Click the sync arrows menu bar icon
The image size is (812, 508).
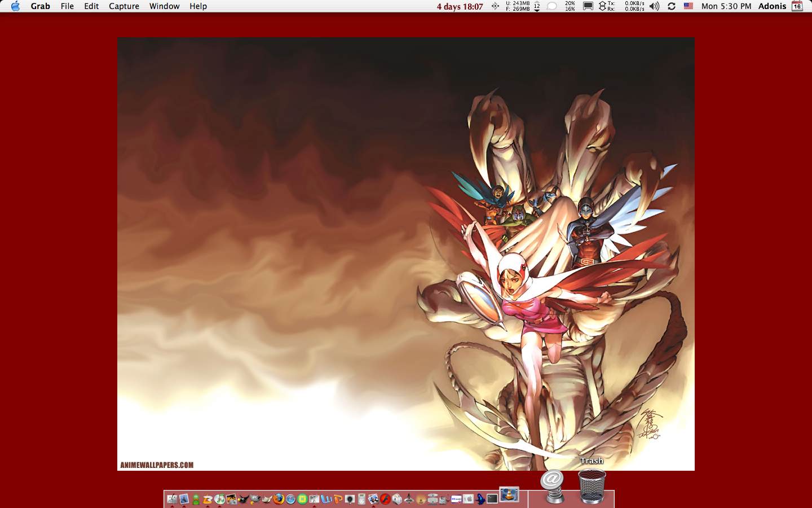(672, 6)
